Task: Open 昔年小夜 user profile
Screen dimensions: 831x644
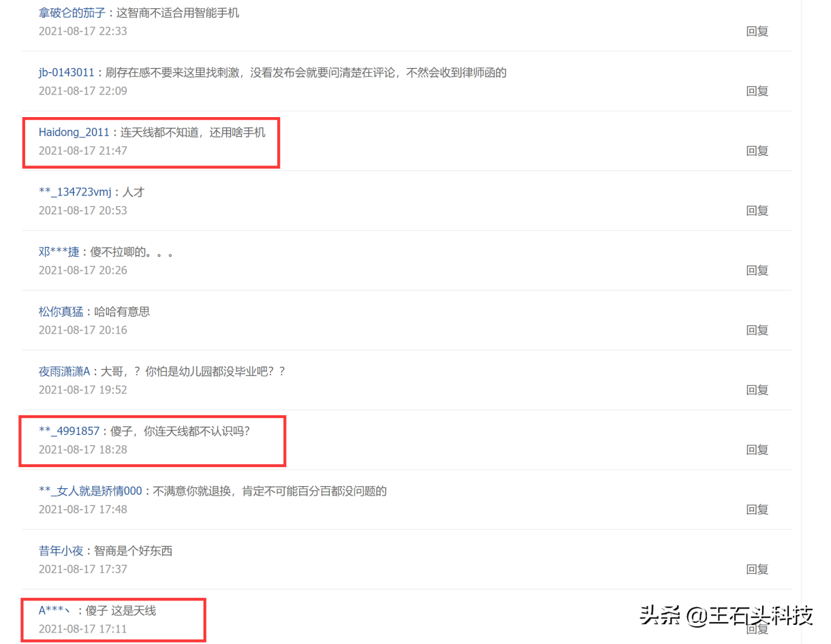Action: click(x=61, y=551)
